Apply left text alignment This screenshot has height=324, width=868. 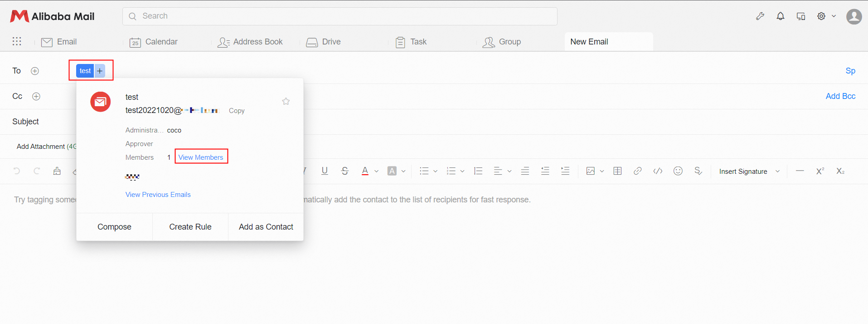498,171
